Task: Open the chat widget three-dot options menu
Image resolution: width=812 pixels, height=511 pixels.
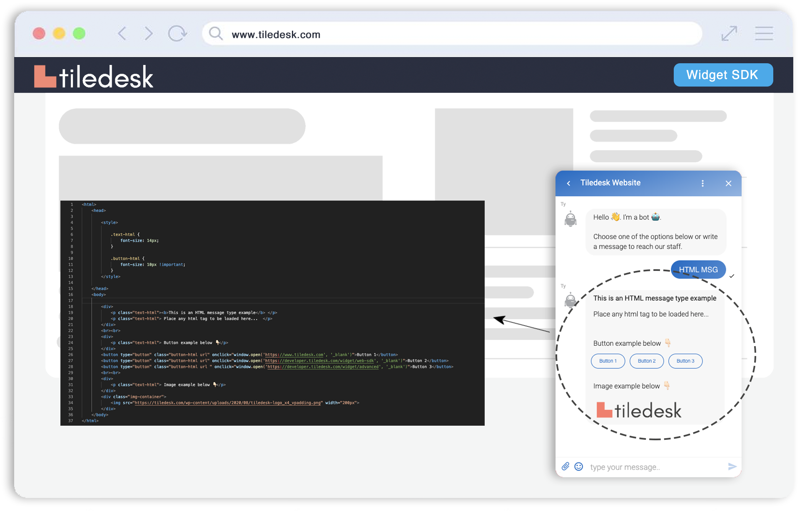Action: (x=702, y=183)
